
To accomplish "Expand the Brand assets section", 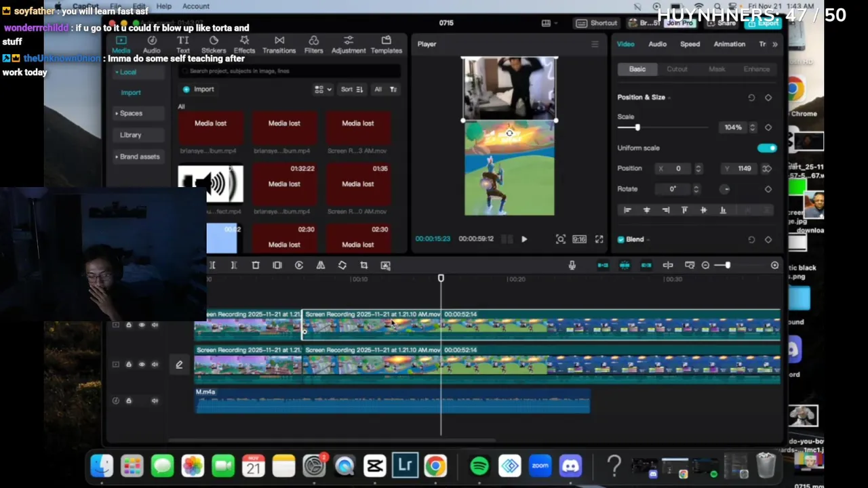I will (138, 157).
